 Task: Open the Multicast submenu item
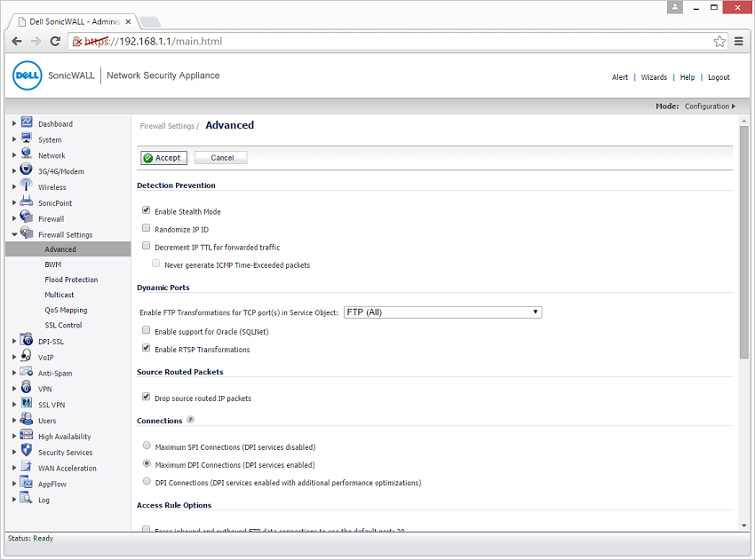click(x=60, y=295)
